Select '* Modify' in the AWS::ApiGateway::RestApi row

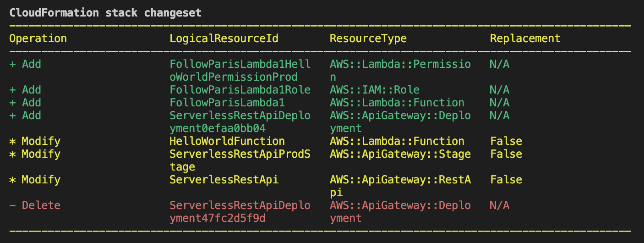(35, 180)
